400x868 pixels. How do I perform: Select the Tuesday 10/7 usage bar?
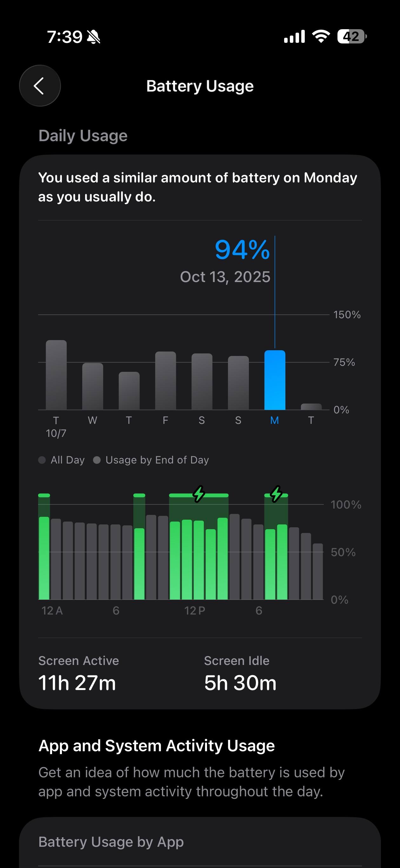tap(56, 375)
